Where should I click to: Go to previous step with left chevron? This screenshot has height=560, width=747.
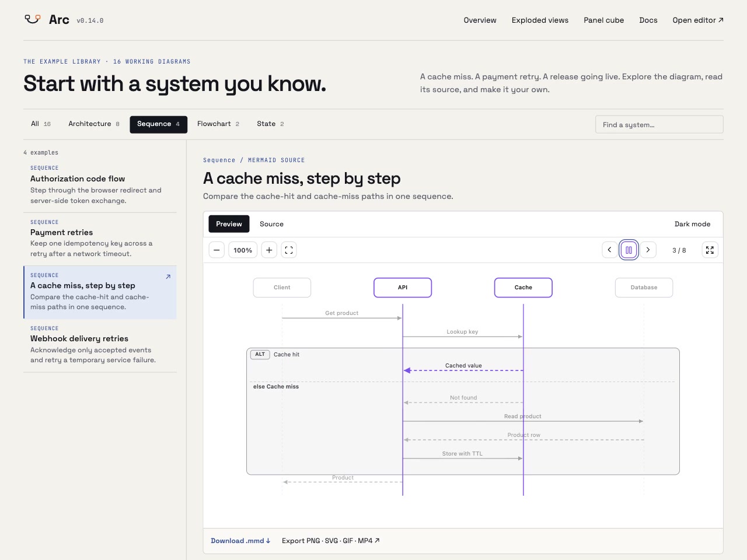[x=610, y=250]
